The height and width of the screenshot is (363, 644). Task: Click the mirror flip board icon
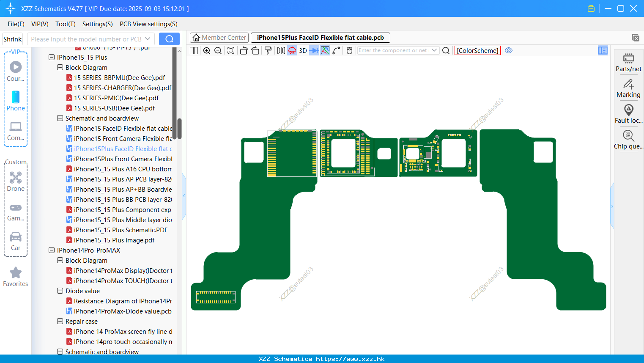click(x=281, y=50)
